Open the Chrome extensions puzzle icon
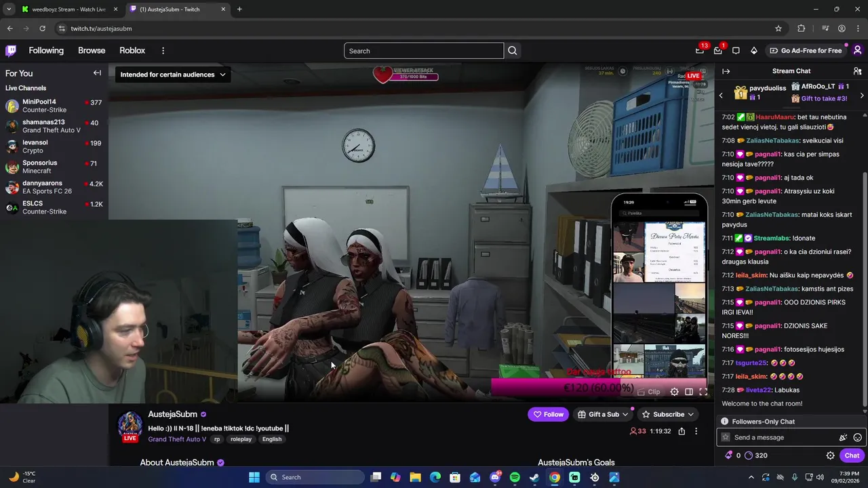This screenshot has width=868, height=488. click(x=802, y=28)
